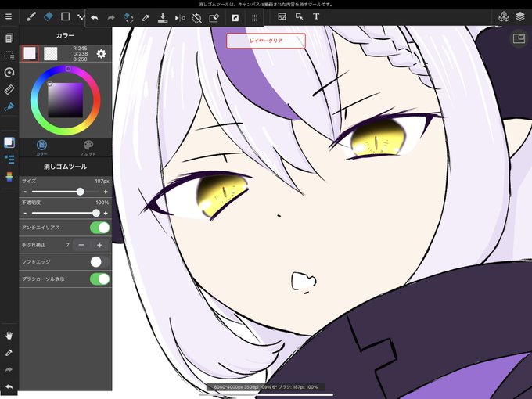Select the transparent color swatch
This screenshot has height=399, width=532.
point(51,54)
